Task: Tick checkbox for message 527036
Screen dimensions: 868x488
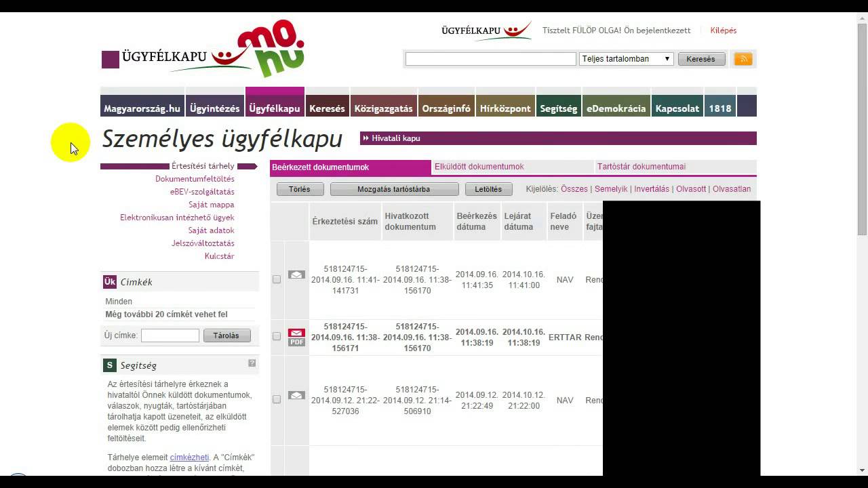Action: tap(277, 399)
